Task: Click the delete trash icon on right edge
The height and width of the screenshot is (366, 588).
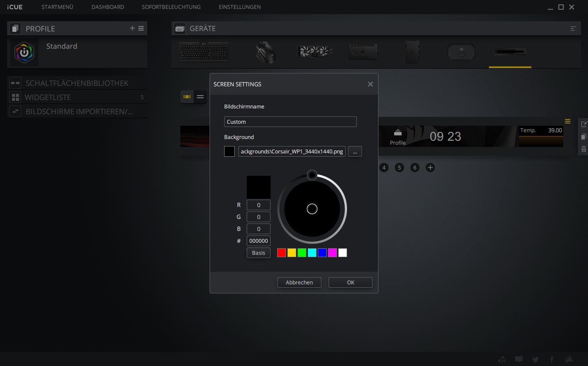Action: pyautogui.click(x=584, y=149)
